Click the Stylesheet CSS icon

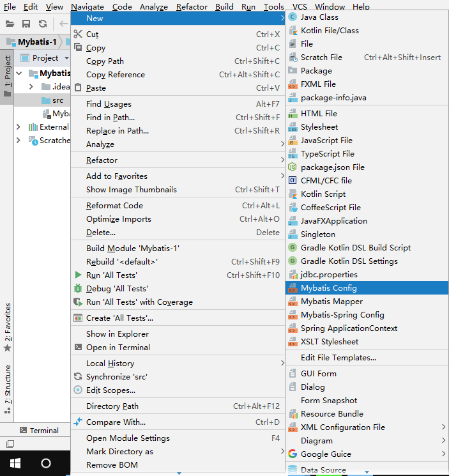point(293,127)
